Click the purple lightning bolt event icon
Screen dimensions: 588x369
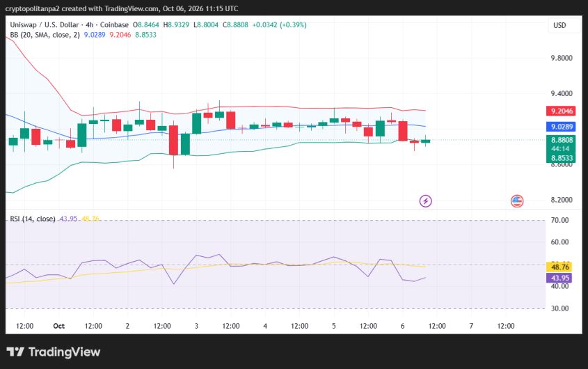[x=425, y=201]
